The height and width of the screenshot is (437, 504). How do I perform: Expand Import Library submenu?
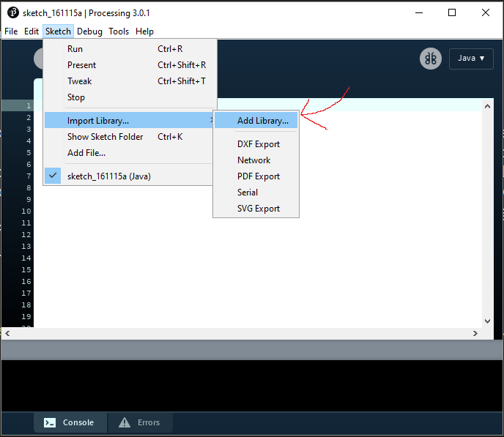point(129,120)
